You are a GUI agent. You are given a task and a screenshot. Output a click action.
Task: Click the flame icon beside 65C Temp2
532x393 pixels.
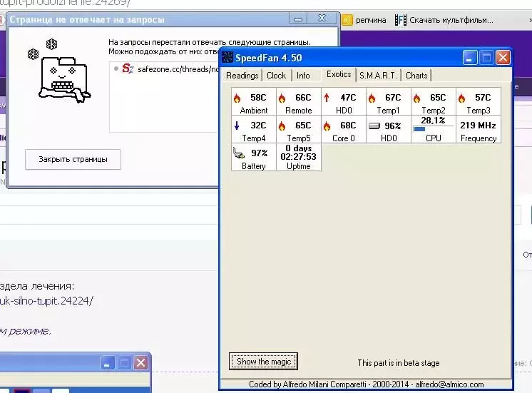click(416, 98)
